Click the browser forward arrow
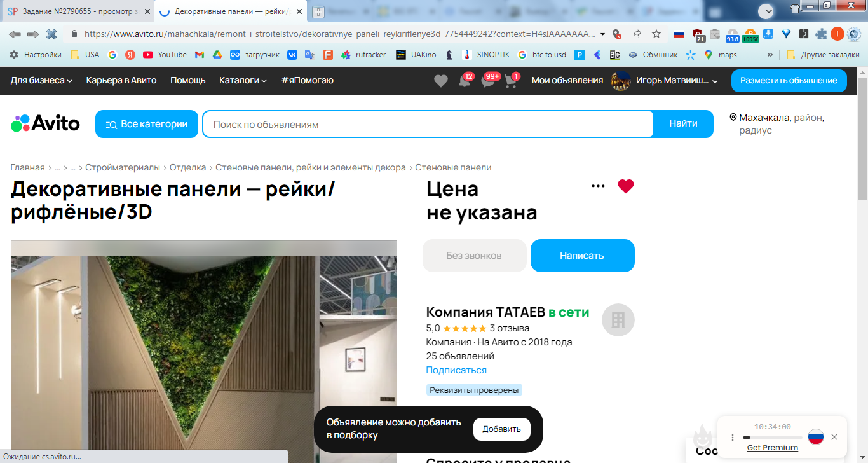The height and width of the screenshot is (463, 868). pos(33,34)
